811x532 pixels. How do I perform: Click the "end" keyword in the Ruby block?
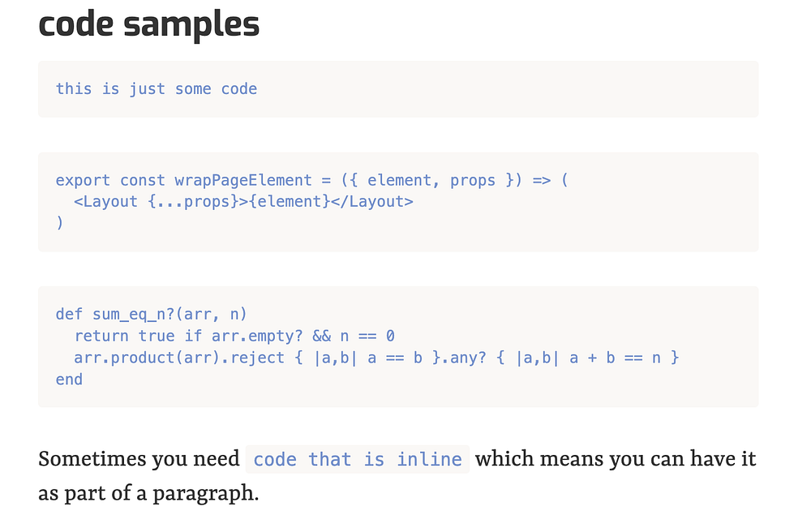click(69, 379)
